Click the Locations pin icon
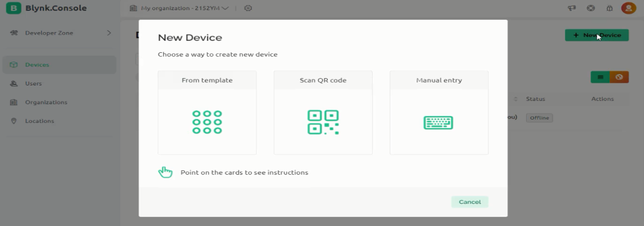 point(14,121)
